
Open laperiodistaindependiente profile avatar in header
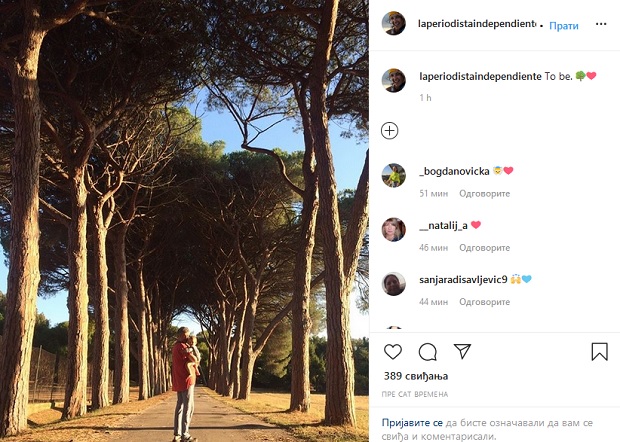tap(393, 23)
